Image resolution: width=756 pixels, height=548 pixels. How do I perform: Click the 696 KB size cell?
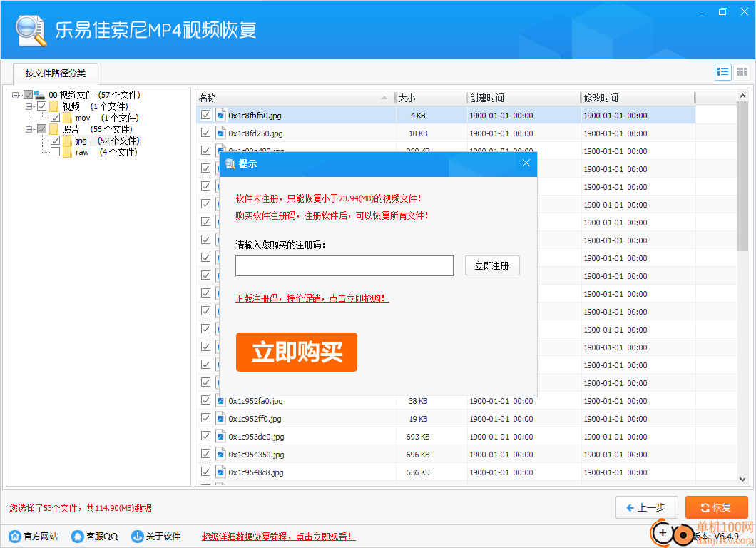pyautogui.click(x=417, y=455)
